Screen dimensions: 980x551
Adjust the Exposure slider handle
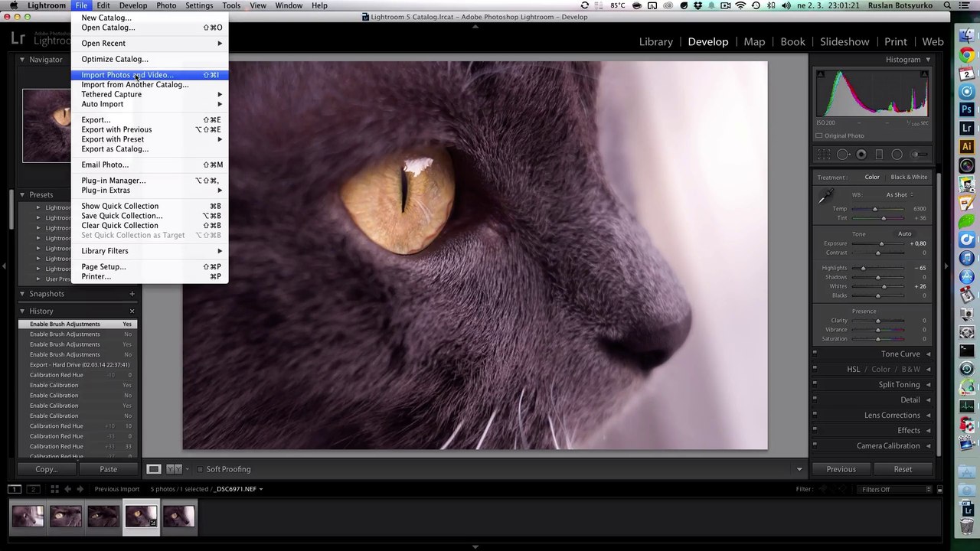881,244
